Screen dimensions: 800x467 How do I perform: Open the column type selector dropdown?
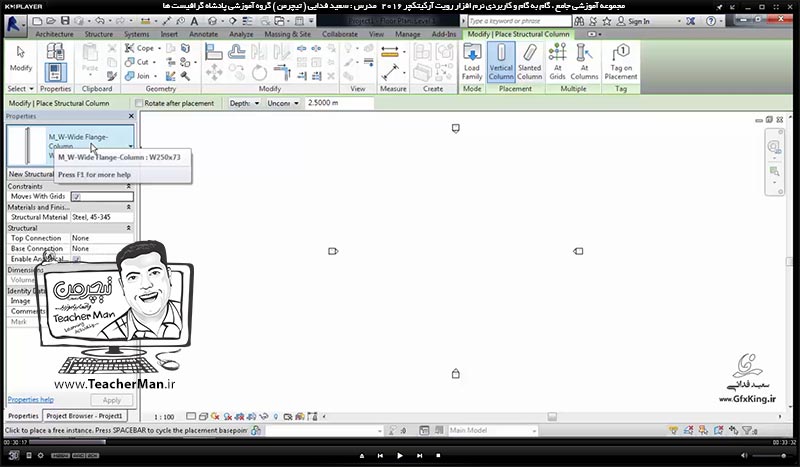click(131, 146)
